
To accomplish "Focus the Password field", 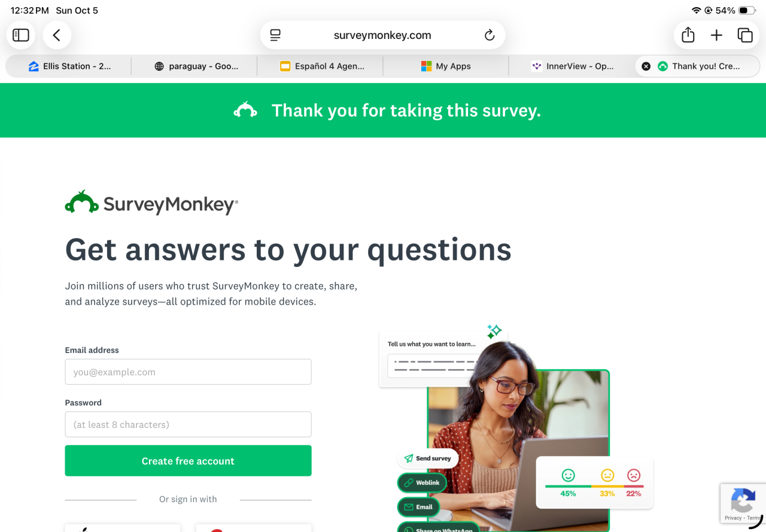I will (188, 424).
